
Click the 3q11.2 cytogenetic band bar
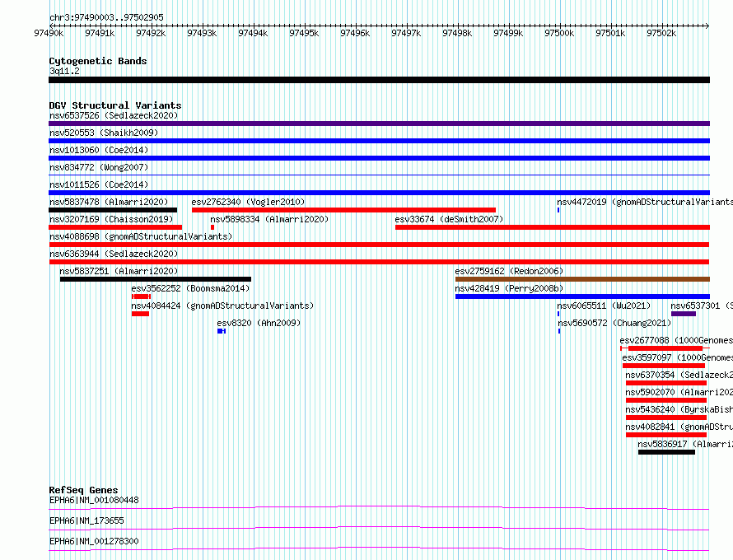click(379, 80)
